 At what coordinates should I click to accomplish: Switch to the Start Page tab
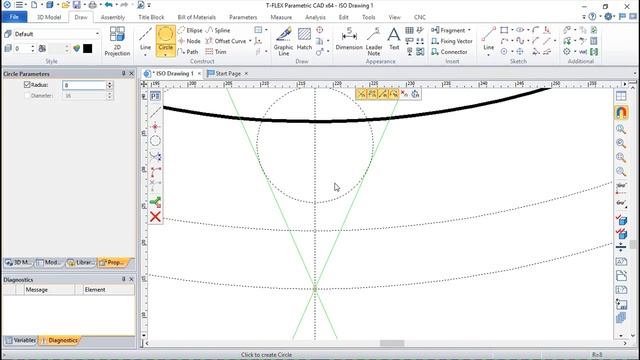(x=228, y=73)
